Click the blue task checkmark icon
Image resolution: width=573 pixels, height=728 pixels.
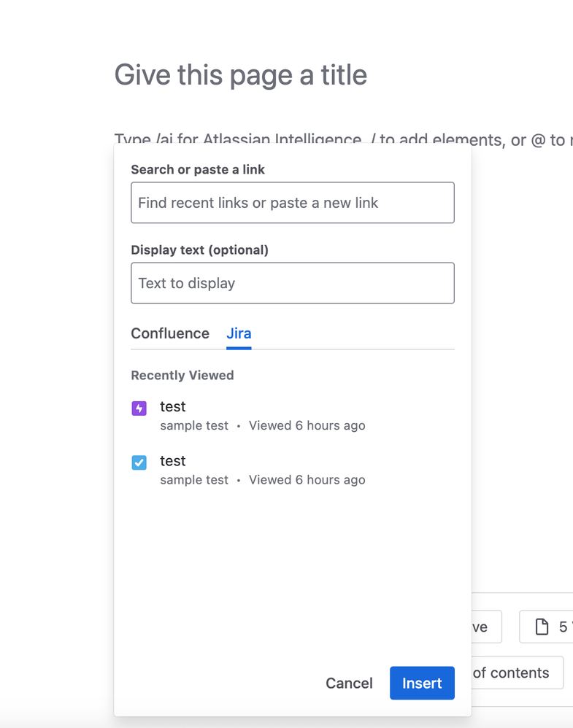coord(139,462)
